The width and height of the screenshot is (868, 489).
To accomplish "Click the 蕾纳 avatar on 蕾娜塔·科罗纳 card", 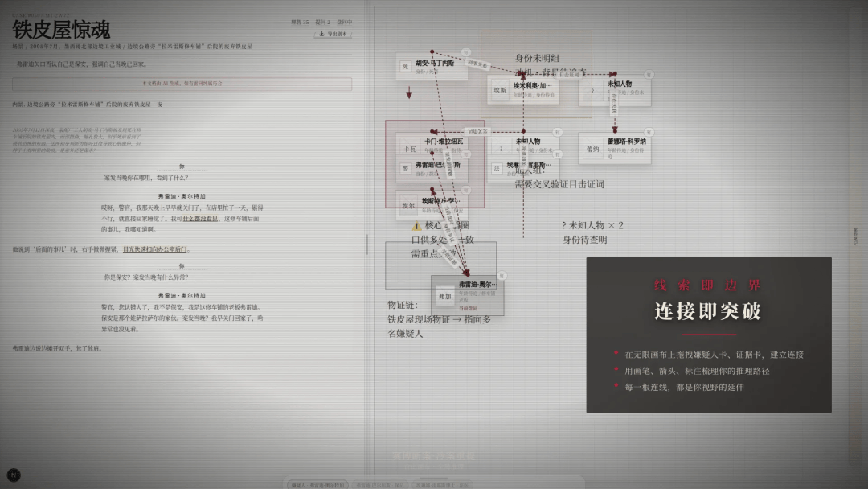I will [x=592, y=149].
